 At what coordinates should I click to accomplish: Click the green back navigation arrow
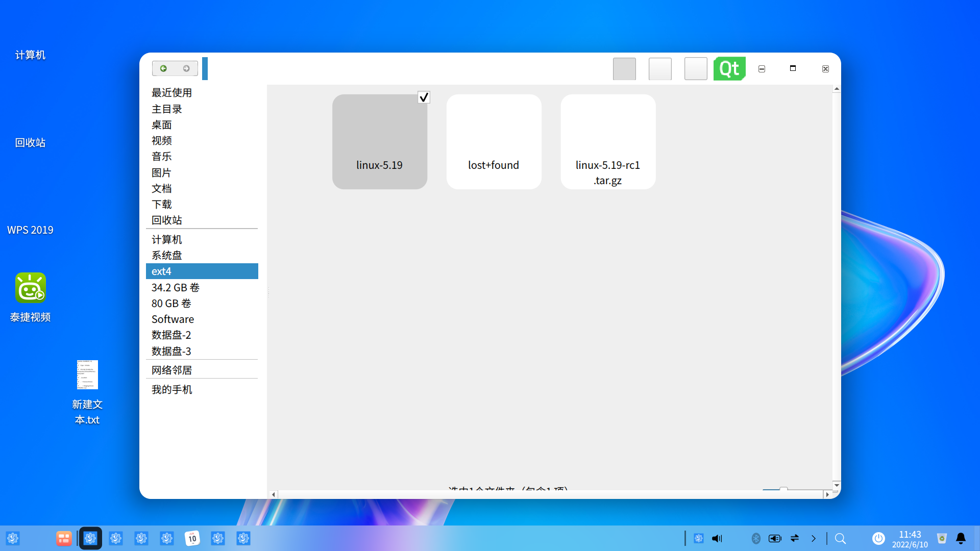coord(163,68)
